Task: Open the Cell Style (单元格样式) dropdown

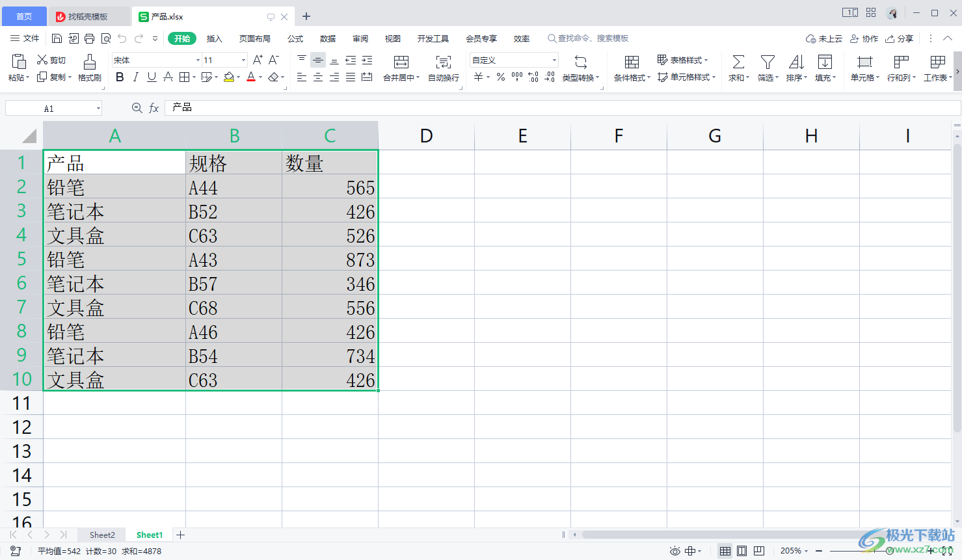Action: point(686,77)
